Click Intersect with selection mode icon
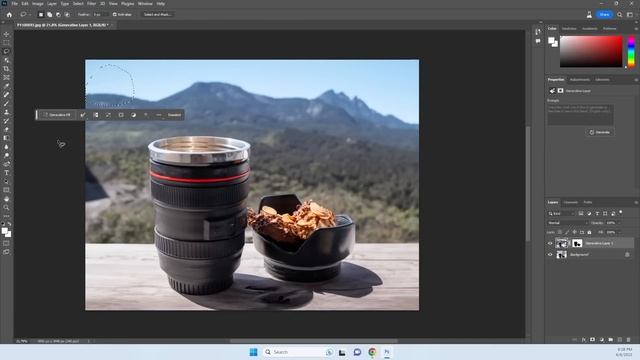The width and height of the screenshot is (640, 360). [x=67, y=14]
